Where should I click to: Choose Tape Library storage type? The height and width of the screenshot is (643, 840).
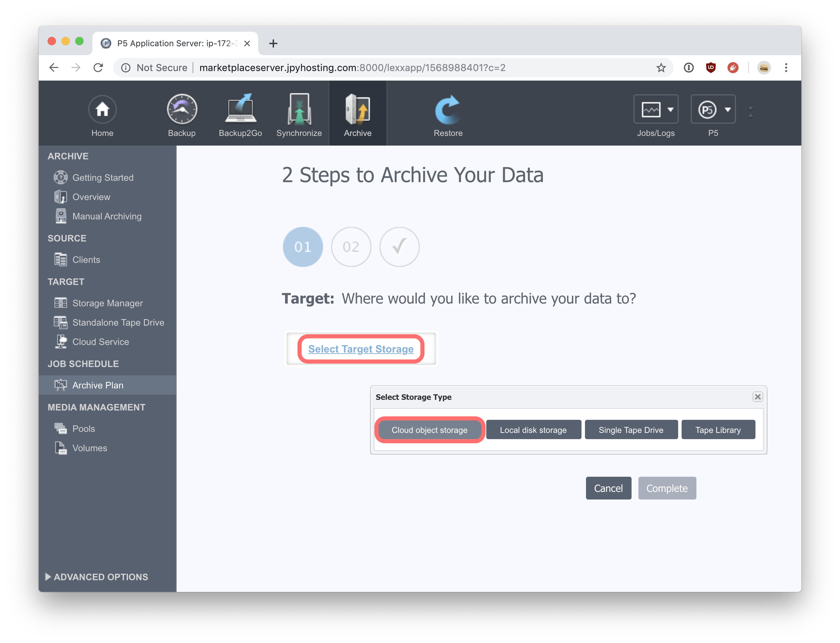[x=718, y=430]
